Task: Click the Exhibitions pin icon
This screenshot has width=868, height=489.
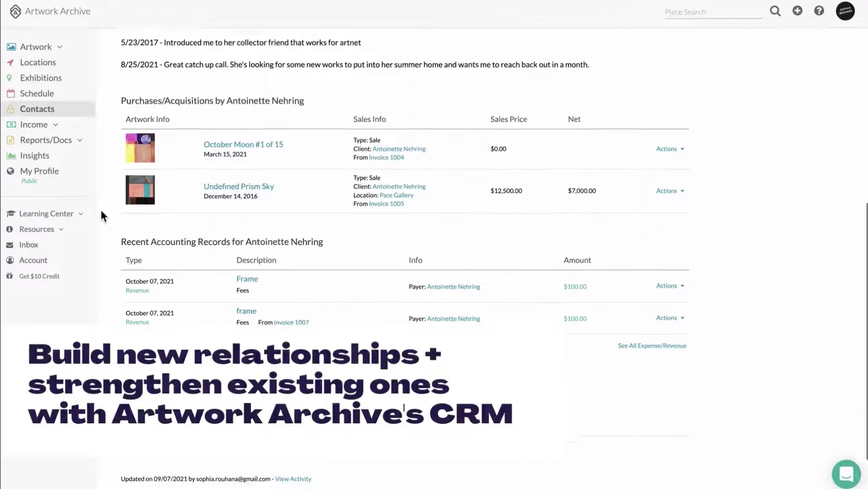Action: 9,78
